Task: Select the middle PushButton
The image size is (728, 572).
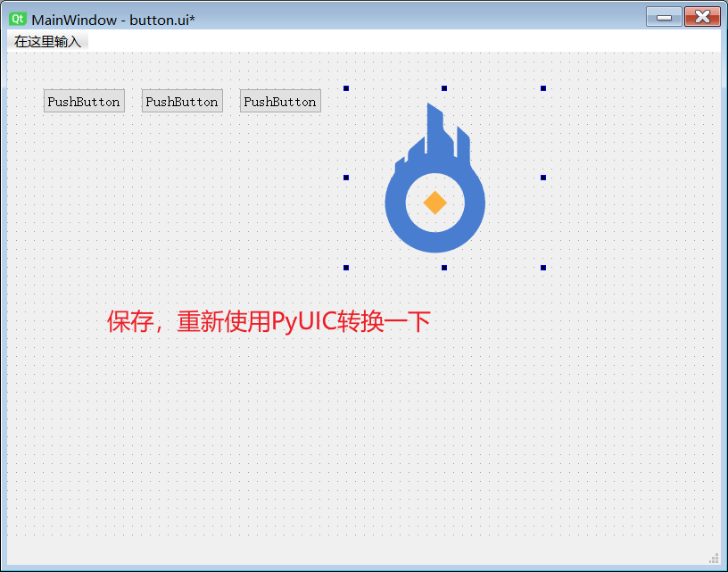Action: 182,101
